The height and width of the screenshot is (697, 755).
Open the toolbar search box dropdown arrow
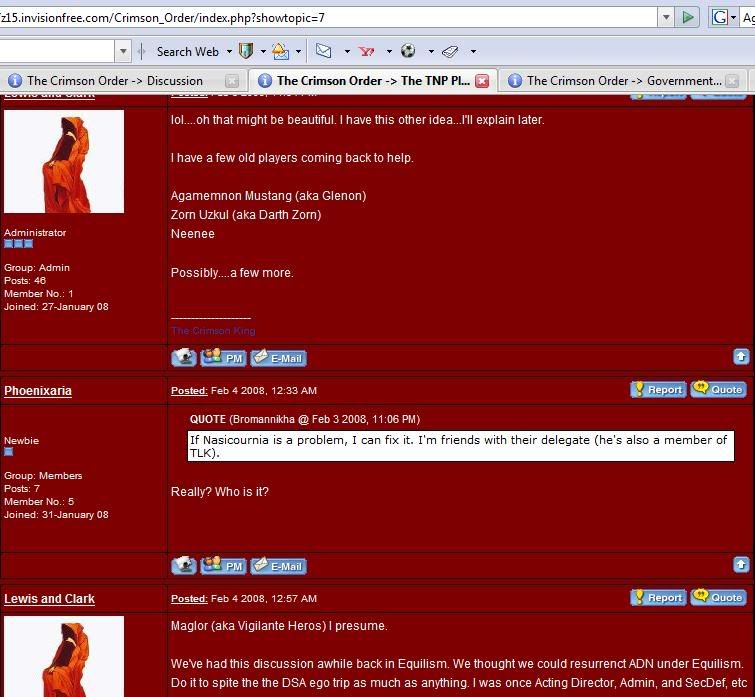(123, 51)
